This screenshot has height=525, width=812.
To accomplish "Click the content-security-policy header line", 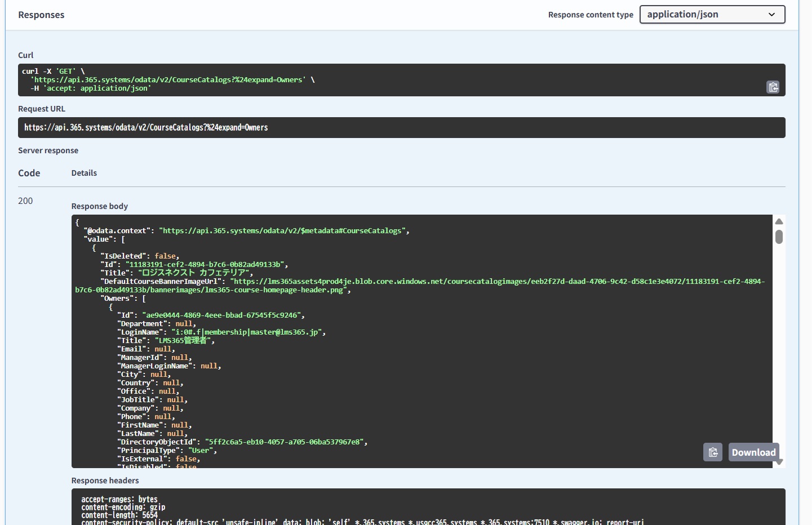I will [x=362, y=522].
